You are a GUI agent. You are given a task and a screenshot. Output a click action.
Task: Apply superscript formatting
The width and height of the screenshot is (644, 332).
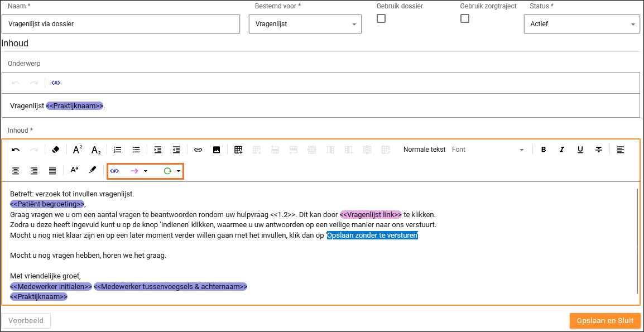pos(78,150)
